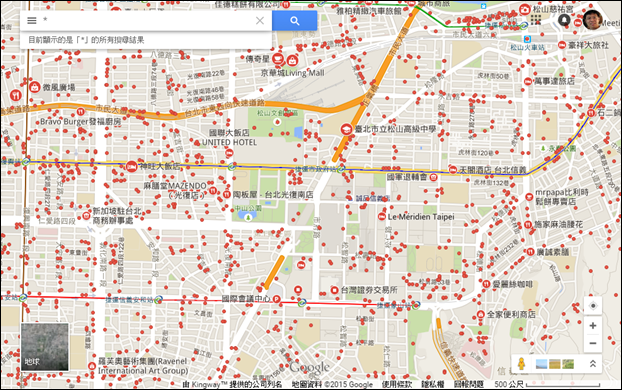Toggle the 500 公尺 scale bar units
Screen dimensions: 622x390
[547, 384]
